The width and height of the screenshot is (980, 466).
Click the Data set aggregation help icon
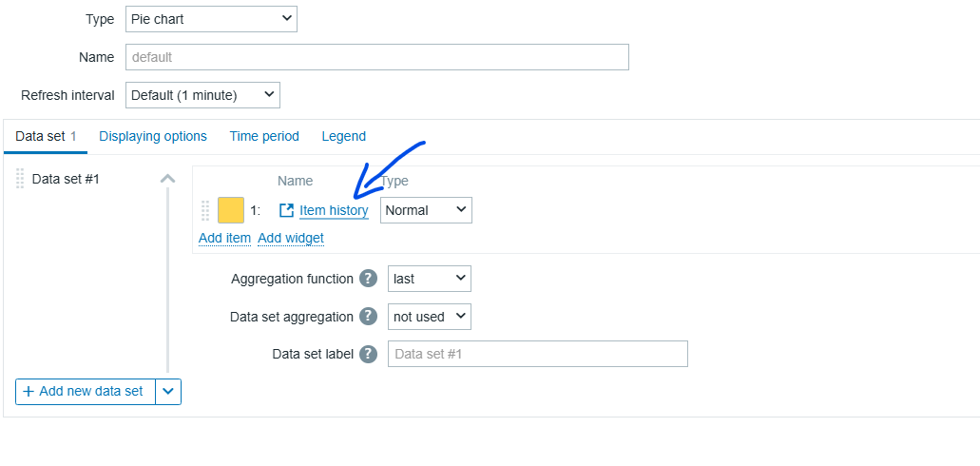pos(369,317)
